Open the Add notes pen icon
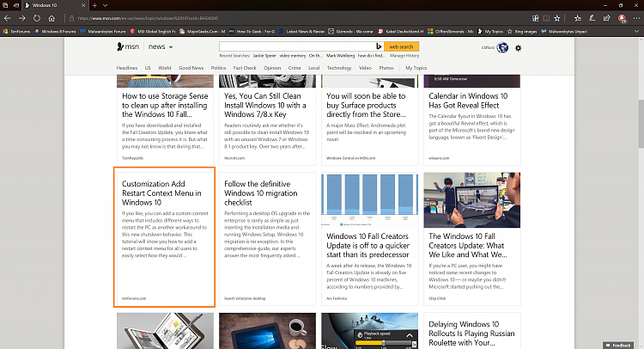This screenshot has height=349, width=644. tap(592, 18)
